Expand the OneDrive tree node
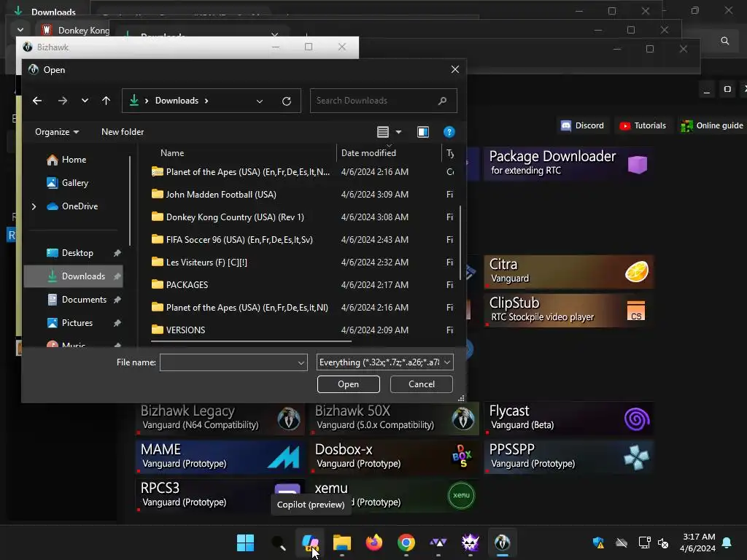The width and height of the screenshot is (747, 560). coord(34,206)
